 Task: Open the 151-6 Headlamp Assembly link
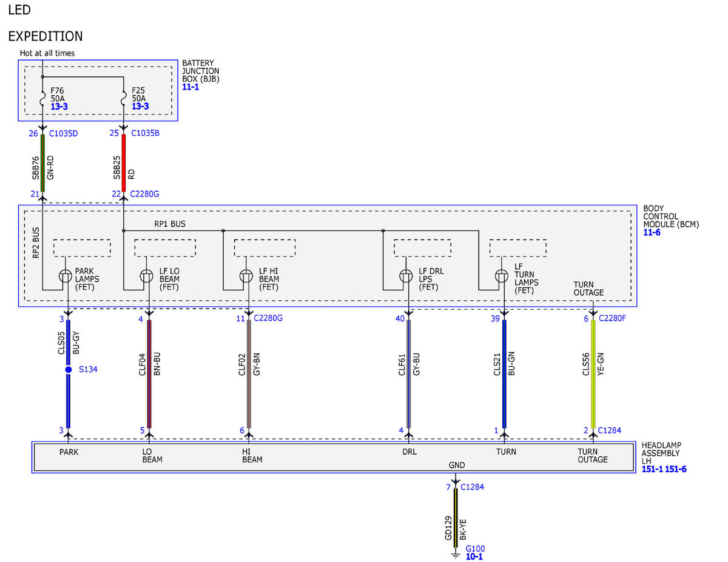(676, 469)
